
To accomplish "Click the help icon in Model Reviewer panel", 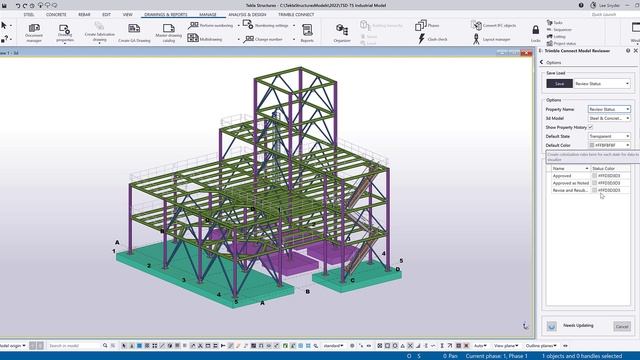I will point(628,51).
